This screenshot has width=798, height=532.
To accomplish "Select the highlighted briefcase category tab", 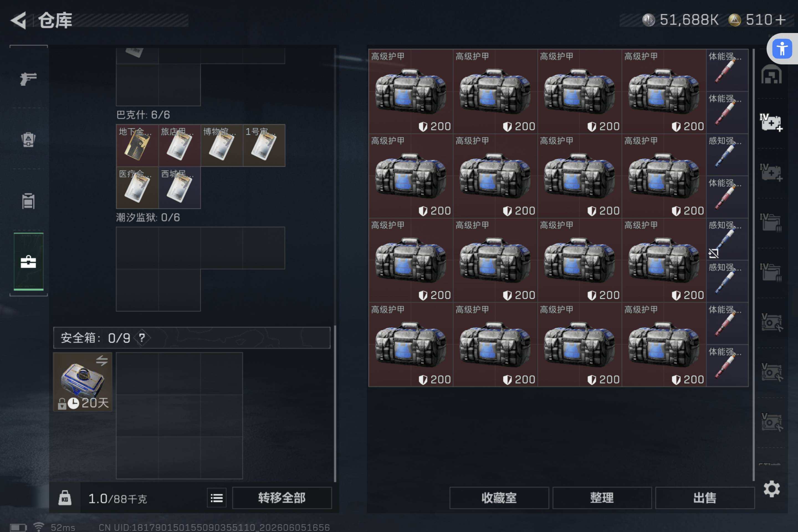I will 29,262.
